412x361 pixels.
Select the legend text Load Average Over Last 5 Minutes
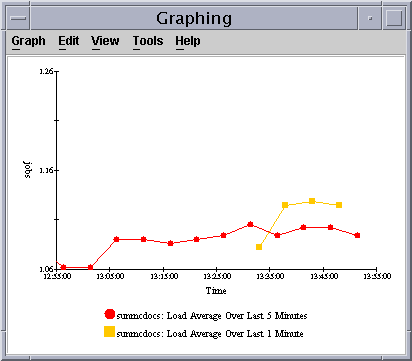pos(237,315)
